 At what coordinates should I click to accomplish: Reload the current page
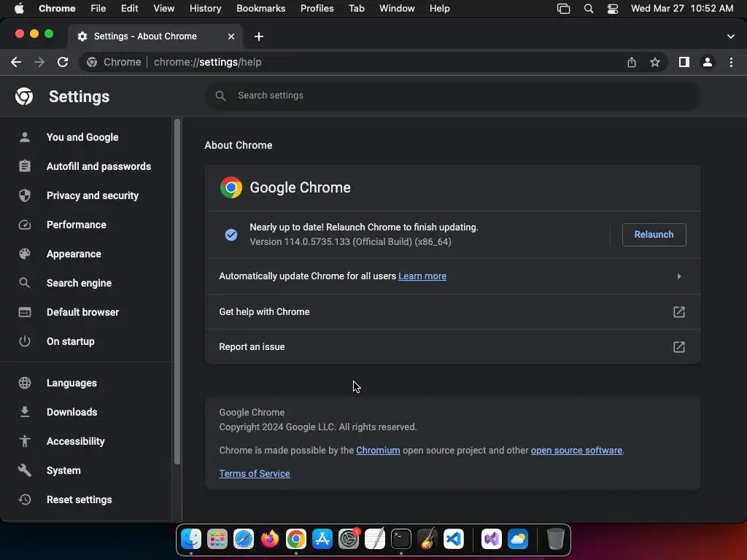pos(63,62)
